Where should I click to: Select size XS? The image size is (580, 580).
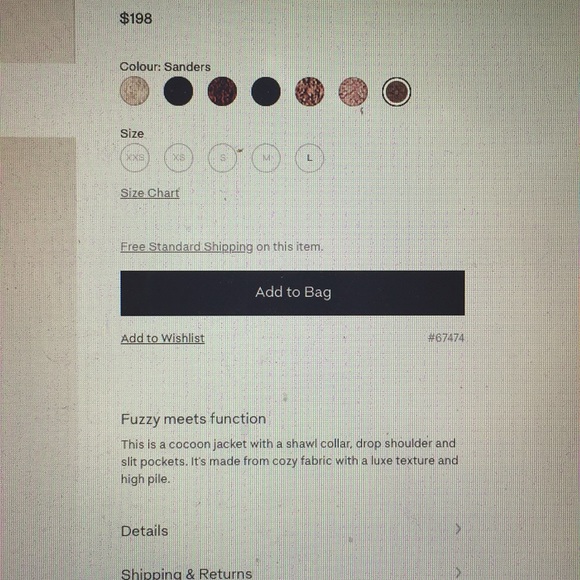pyautogui.click(x=179, y=158)
